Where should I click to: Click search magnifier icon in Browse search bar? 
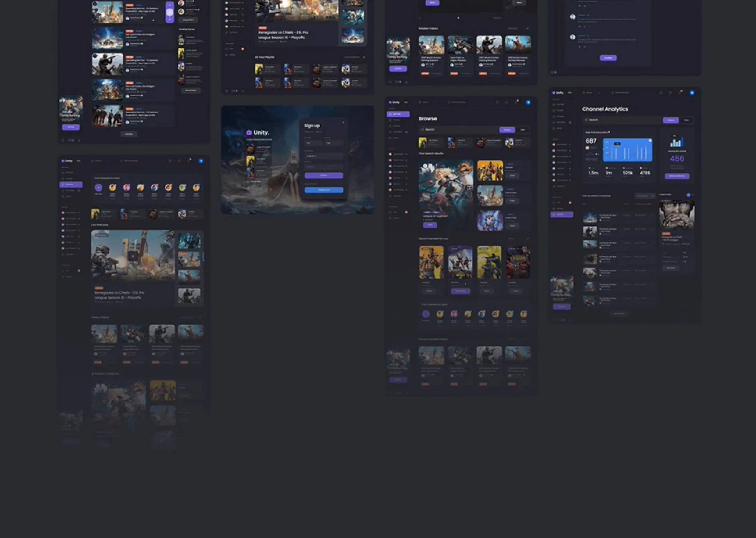coord(423,130)
